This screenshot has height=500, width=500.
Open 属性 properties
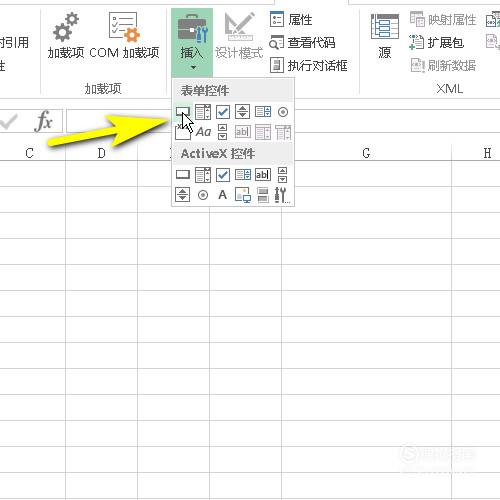tap(291, 20)
